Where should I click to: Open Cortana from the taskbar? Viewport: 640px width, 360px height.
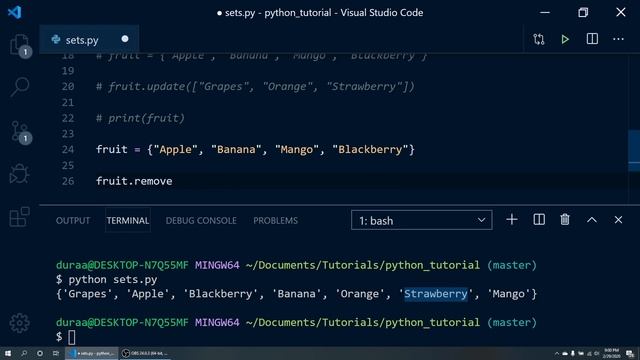click(40, 353)
